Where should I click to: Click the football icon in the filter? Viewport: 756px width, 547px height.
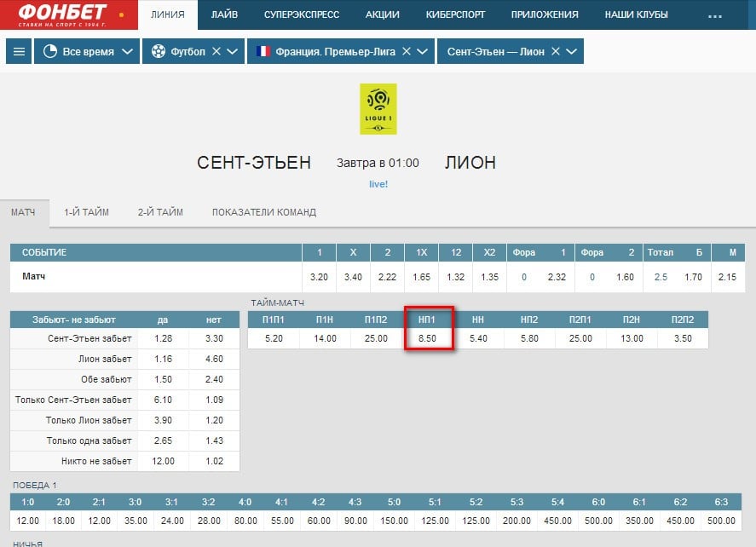159,52
